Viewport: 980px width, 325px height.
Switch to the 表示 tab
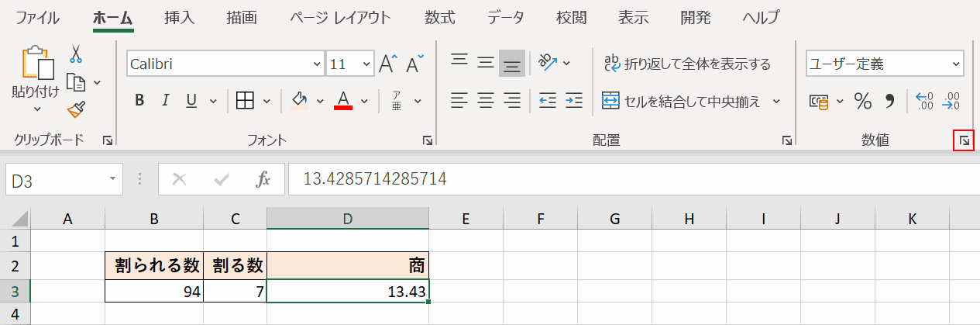click(x=634, y=17)
